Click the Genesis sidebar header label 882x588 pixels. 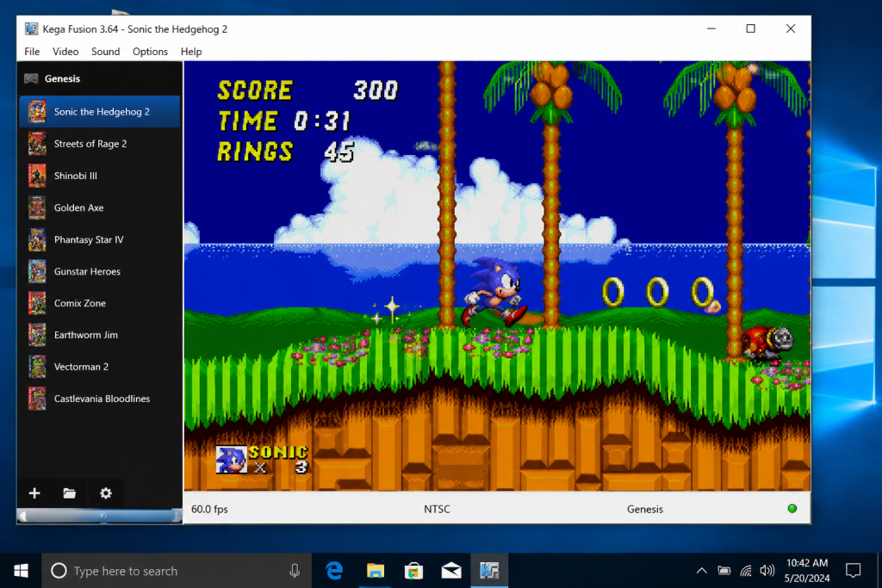tap(62, 78)
